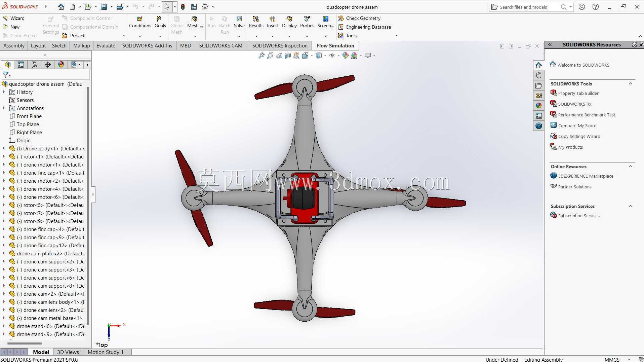Click the Conditions tool icon

click(140, 19)
